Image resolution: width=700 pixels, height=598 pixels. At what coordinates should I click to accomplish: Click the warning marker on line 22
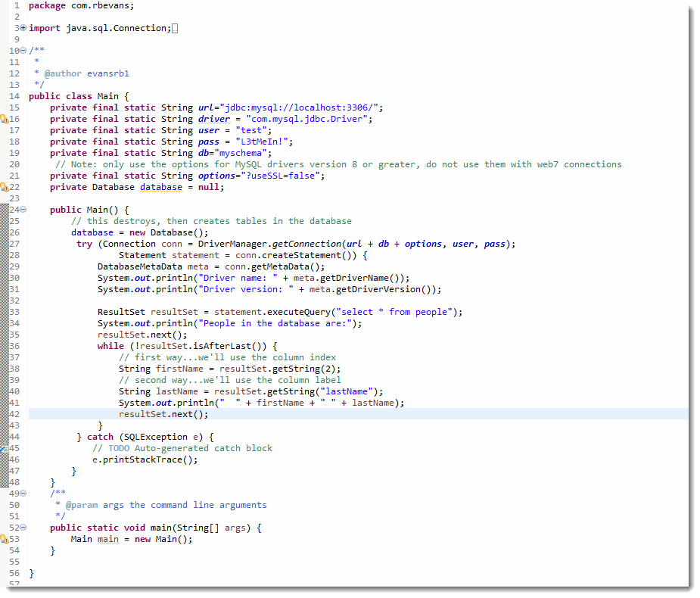[x=4, y=187]
